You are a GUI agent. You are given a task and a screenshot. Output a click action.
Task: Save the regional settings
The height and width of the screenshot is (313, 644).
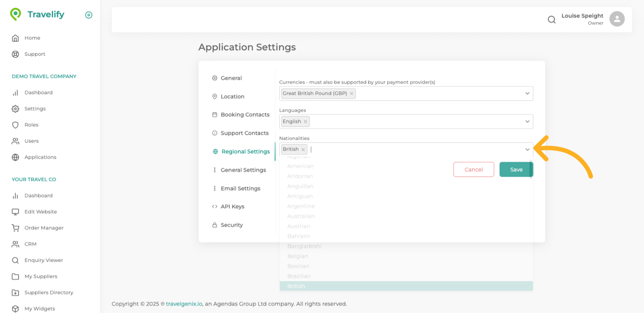coord(516,169)
